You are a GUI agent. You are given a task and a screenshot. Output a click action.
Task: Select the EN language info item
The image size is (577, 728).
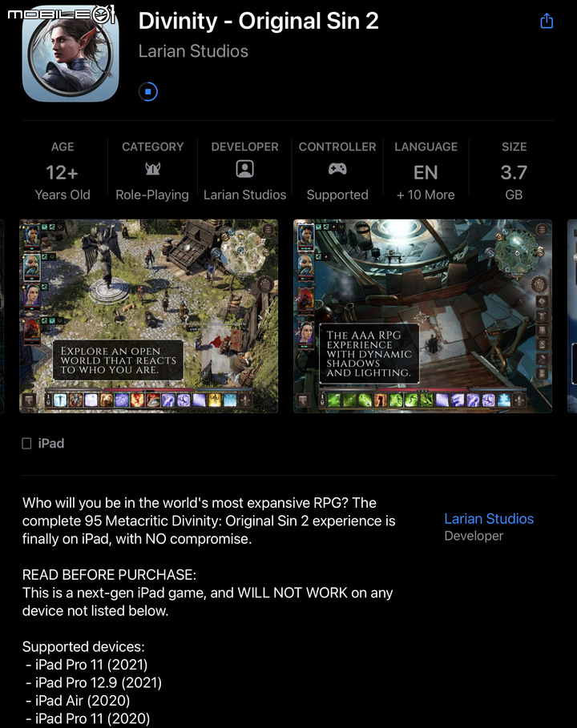(x=426, y=171)
